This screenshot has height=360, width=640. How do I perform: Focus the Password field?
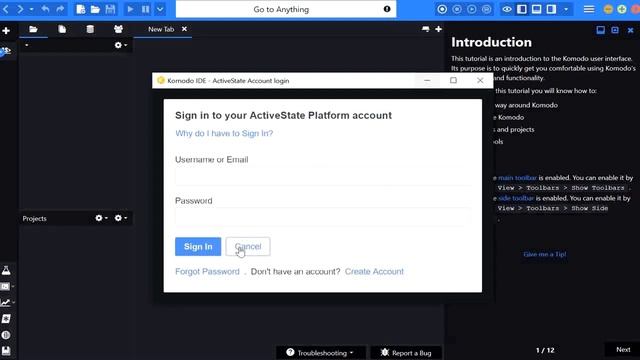click(323, 217)
